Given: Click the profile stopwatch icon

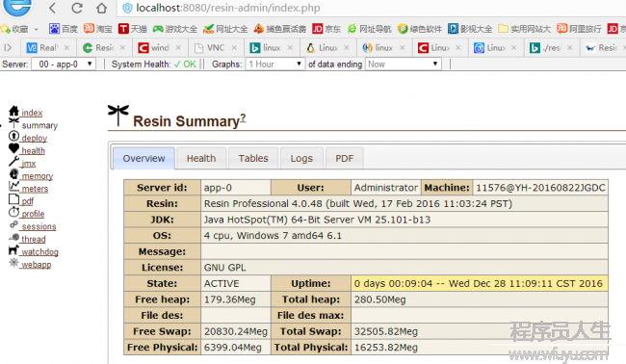Looking at the screenshot, I should pos(14,212).
